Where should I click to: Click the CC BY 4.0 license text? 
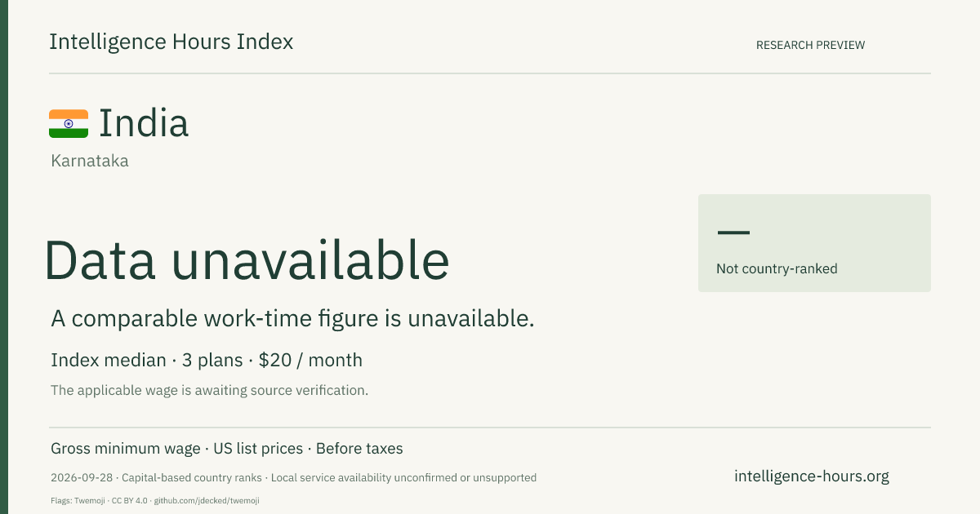(131, 500)
